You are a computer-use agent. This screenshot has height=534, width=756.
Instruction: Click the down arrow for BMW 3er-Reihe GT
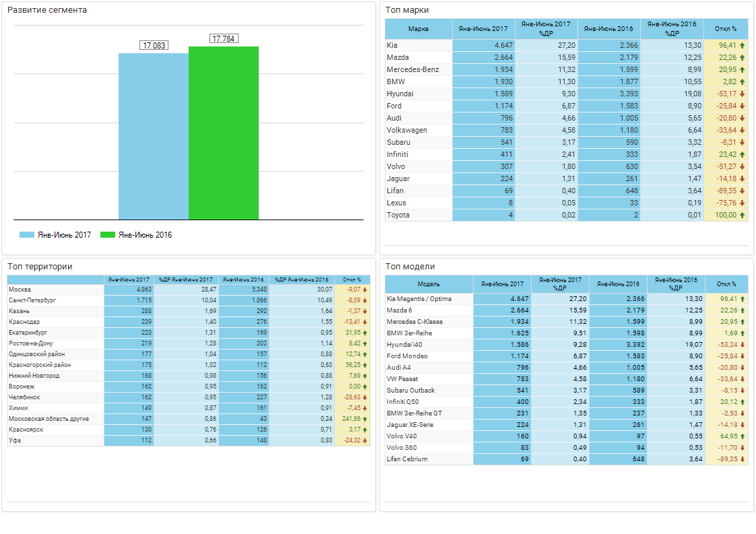(x=743, y=413)
